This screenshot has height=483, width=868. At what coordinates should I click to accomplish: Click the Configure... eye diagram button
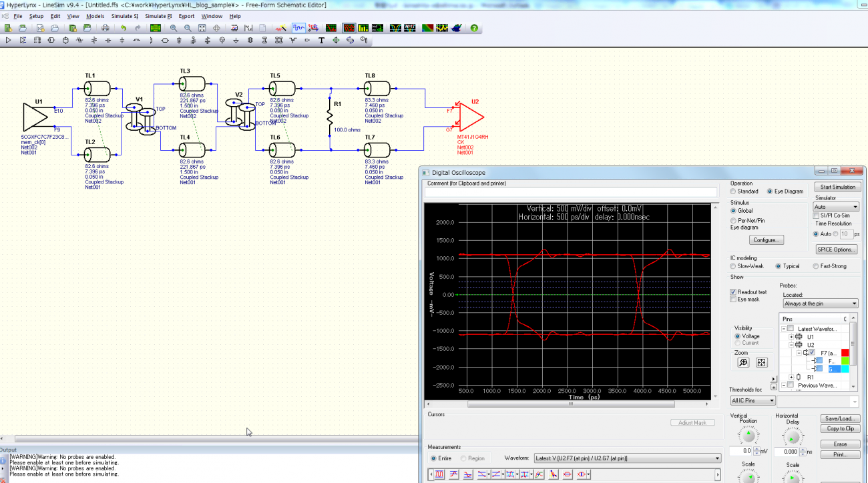(x=767, y=239)
